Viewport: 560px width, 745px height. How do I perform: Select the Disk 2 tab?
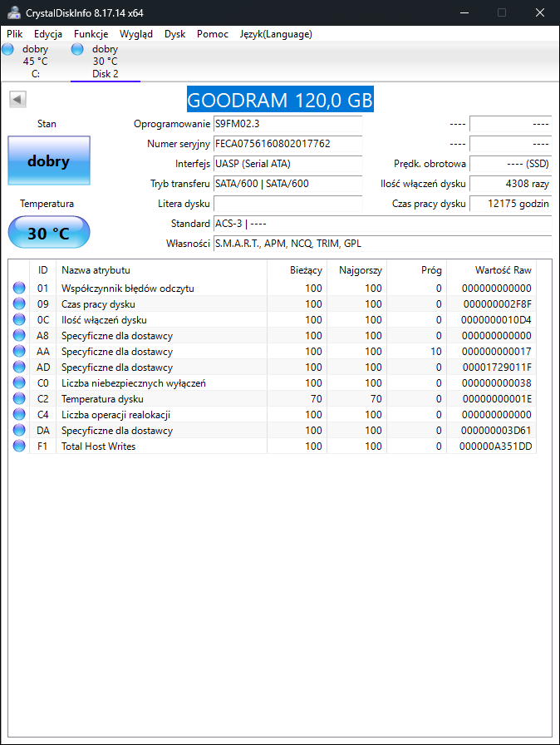tap(105, 62)
